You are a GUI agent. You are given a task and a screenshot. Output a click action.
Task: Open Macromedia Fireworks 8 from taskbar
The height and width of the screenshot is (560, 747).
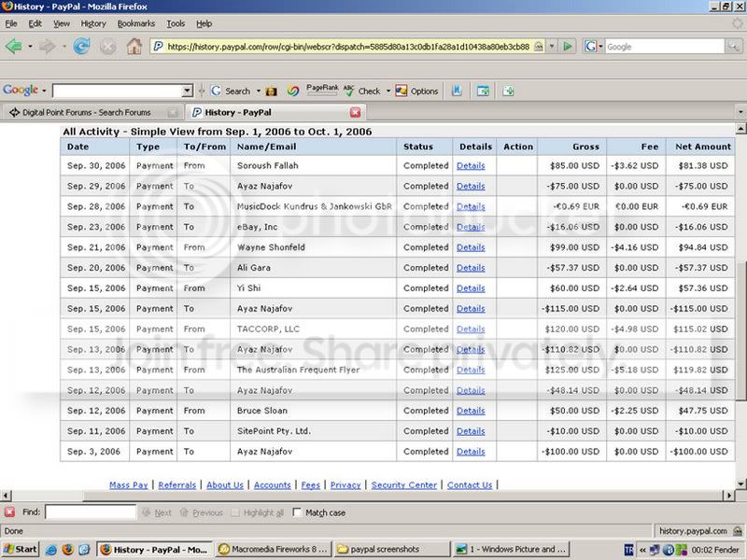(x=273, y=549)
